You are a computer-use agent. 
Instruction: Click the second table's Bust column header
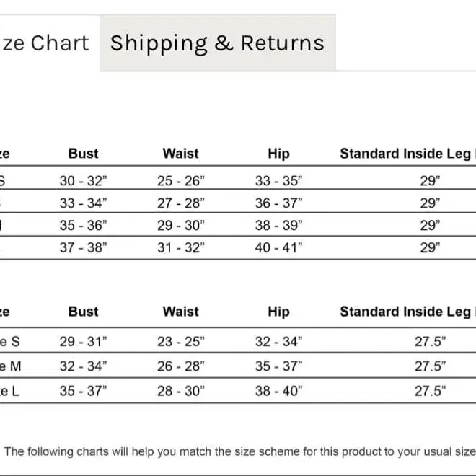[83, 312]
